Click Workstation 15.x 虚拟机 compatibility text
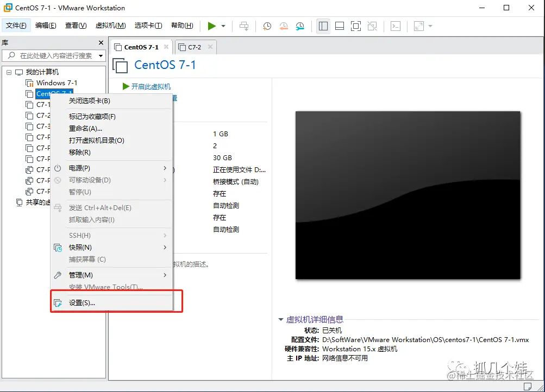 [360, 349]
